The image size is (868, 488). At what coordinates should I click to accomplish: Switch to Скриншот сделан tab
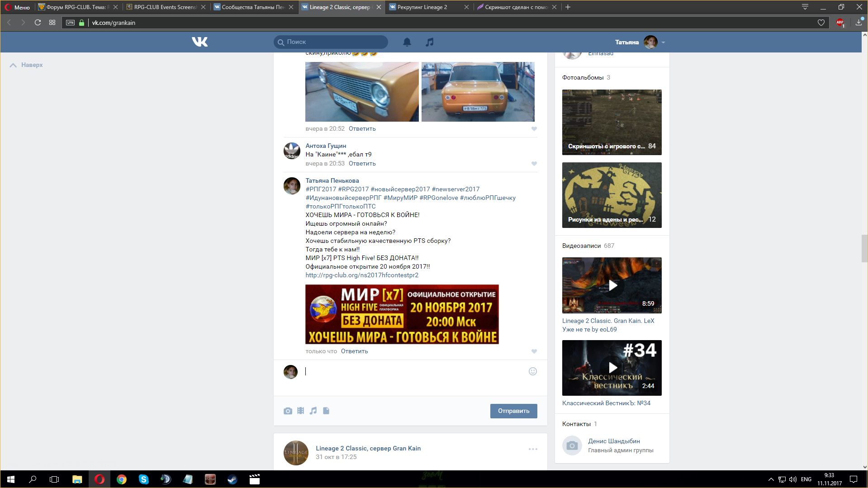point(517,7)
